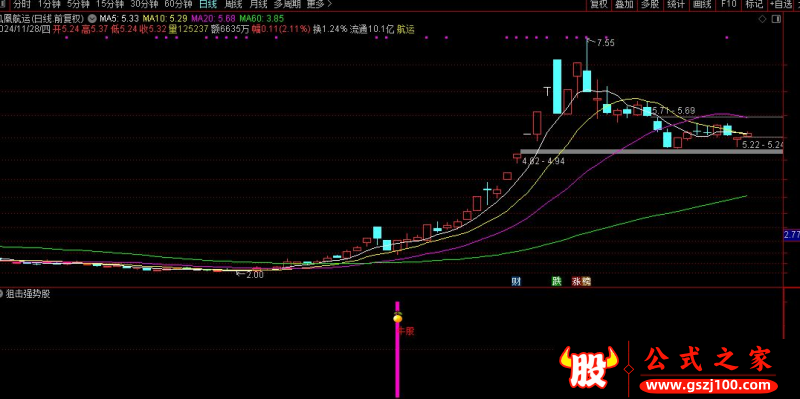The image size is (800, 399).
Task: Open www.gszj100.com website link
Action: (x=709, y=383)
